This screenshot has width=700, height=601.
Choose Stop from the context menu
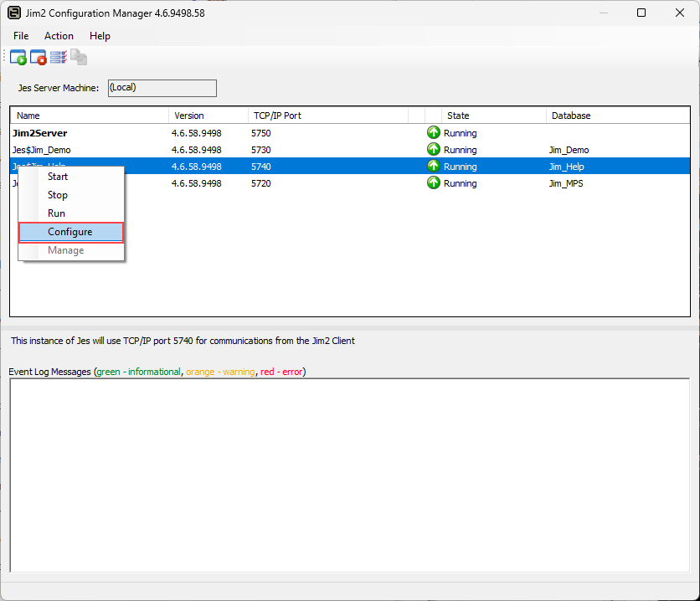tap(71, 195)
